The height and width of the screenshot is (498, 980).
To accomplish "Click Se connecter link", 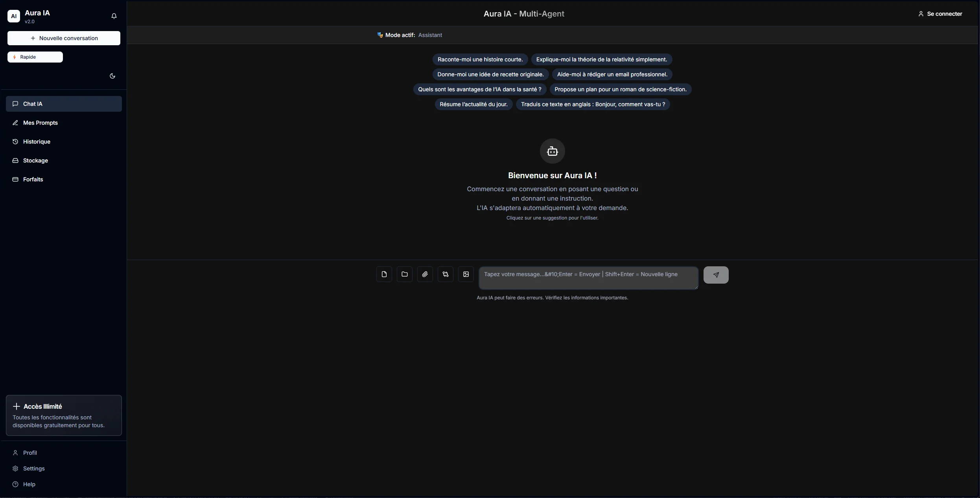I will 940,14.
